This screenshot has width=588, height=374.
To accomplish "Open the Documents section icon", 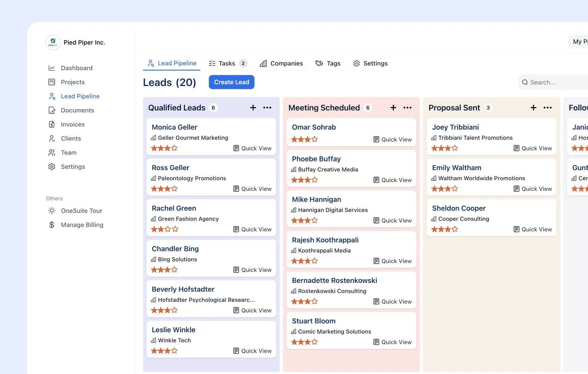I will (x=52, y=110).
